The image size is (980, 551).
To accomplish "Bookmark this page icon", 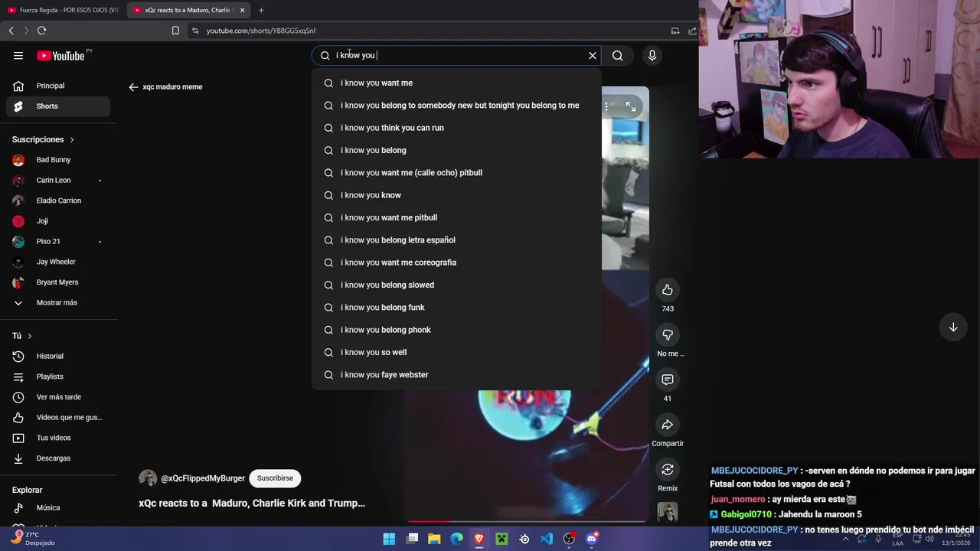I will 175,31.
